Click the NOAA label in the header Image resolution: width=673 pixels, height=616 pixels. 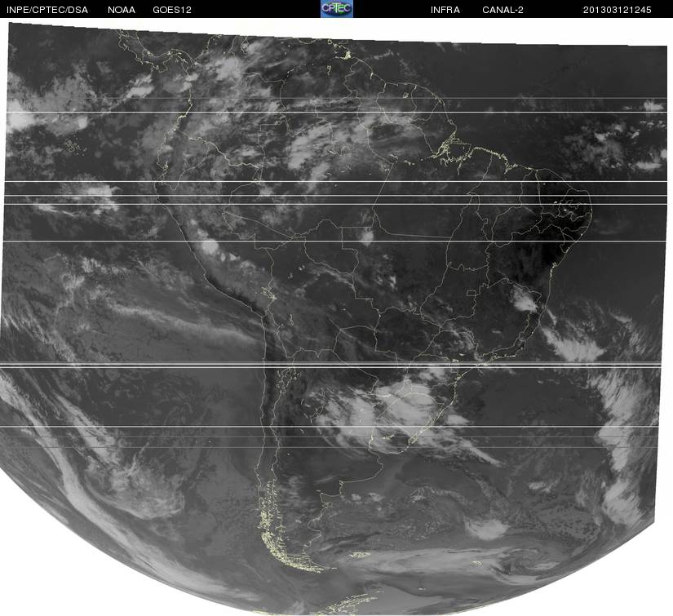[122, 10]
